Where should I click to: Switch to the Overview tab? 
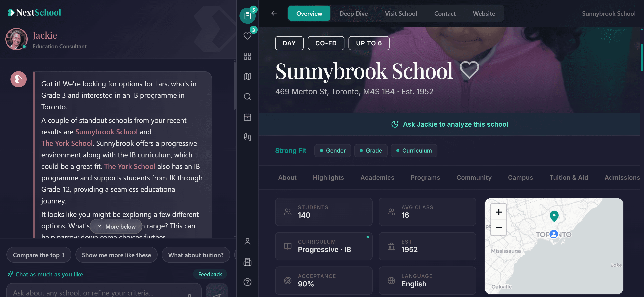coord(309,13)
